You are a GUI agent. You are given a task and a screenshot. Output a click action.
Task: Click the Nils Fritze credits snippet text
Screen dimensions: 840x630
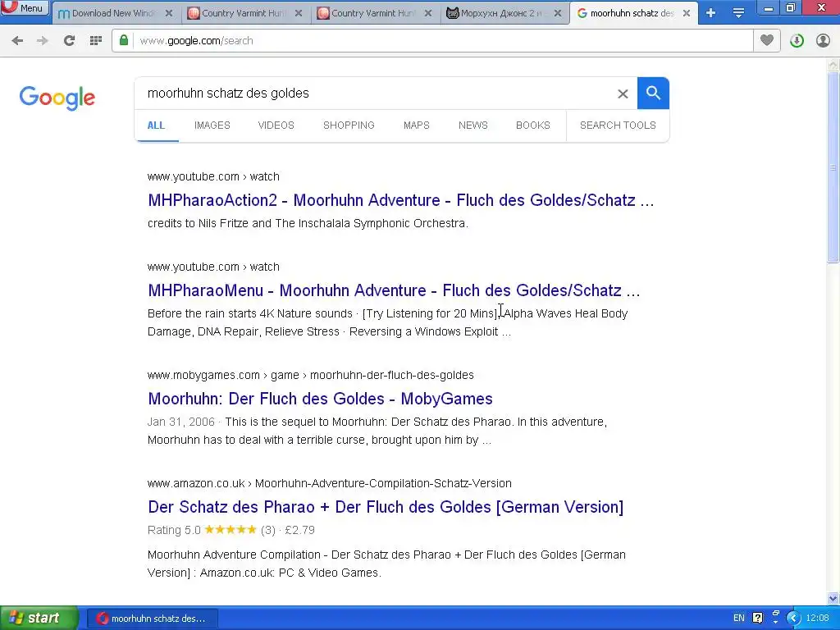pos(308,223)
